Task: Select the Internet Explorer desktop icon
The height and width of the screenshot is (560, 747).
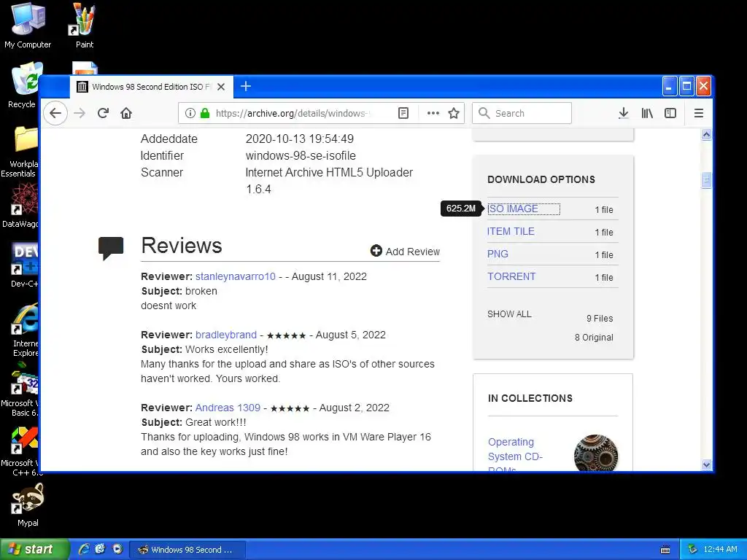Action: (26, 330)
